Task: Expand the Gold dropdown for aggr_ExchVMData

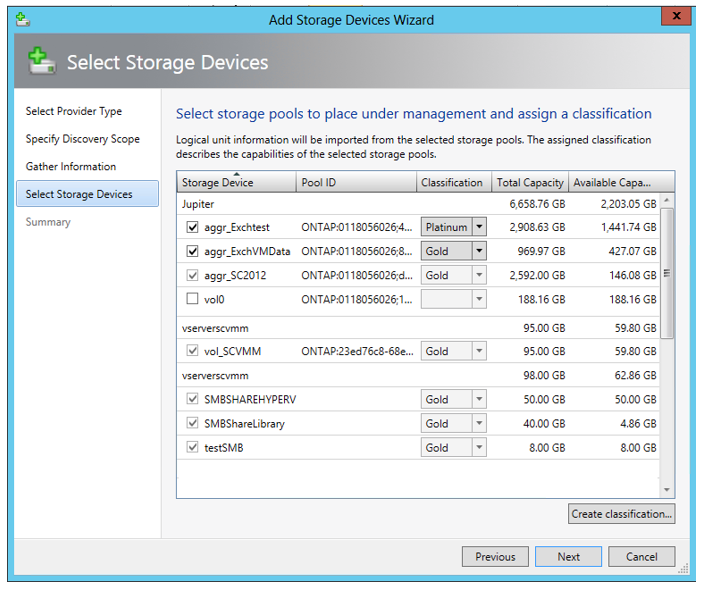Action: 479,251
